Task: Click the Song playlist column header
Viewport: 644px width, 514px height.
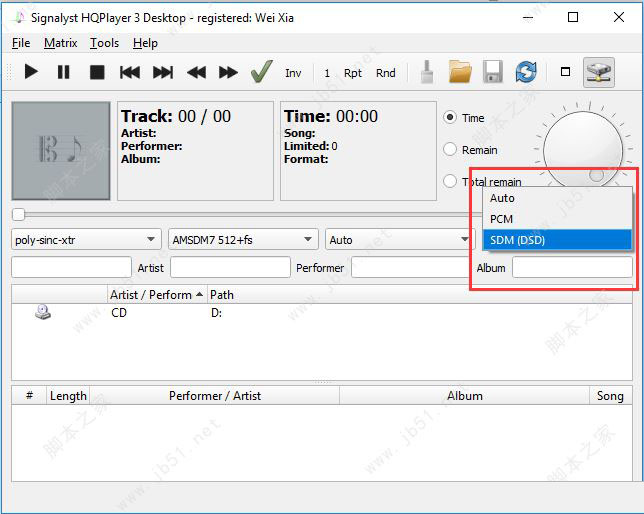Action: point(610,396)
